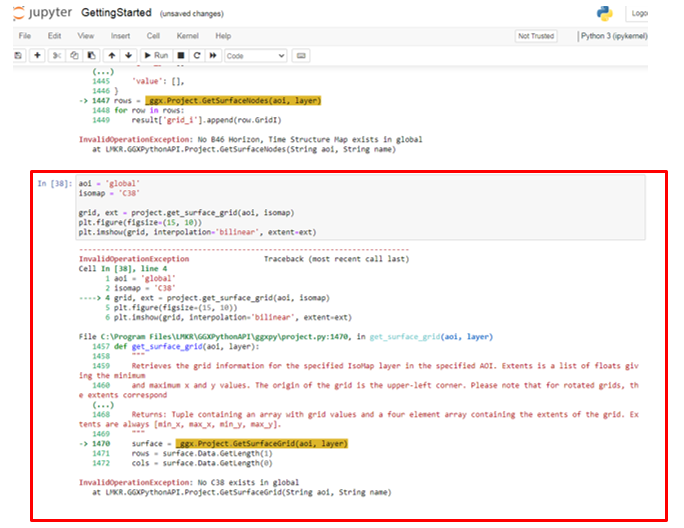Click 'No B46 Horizon, Time Structure Map' error
The height and width of the screenshot is (528, 684).
[310, 140]
